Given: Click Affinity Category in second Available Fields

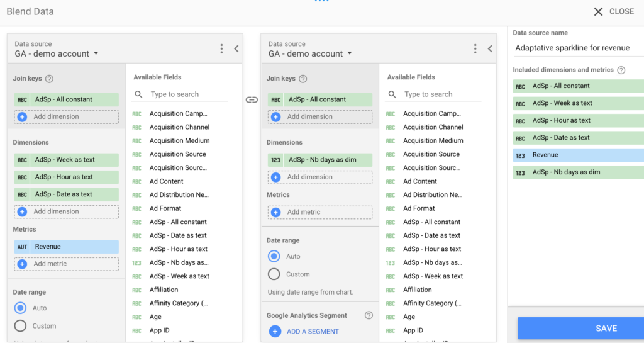Looking at the screenshot, I should [x=432, y=303].
